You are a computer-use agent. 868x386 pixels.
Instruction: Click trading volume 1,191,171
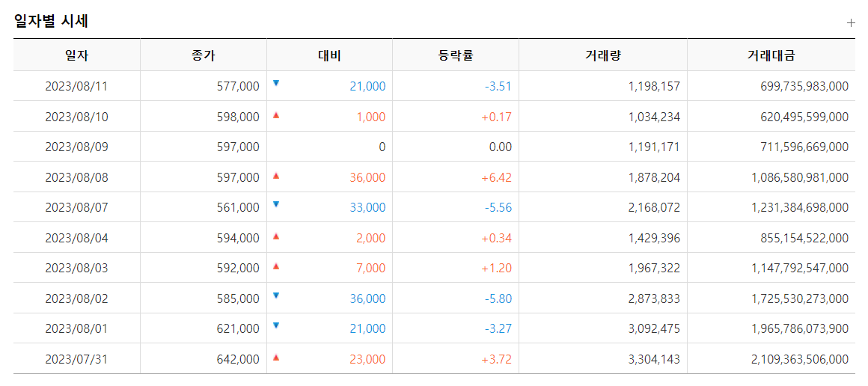[x=655, y=147]
